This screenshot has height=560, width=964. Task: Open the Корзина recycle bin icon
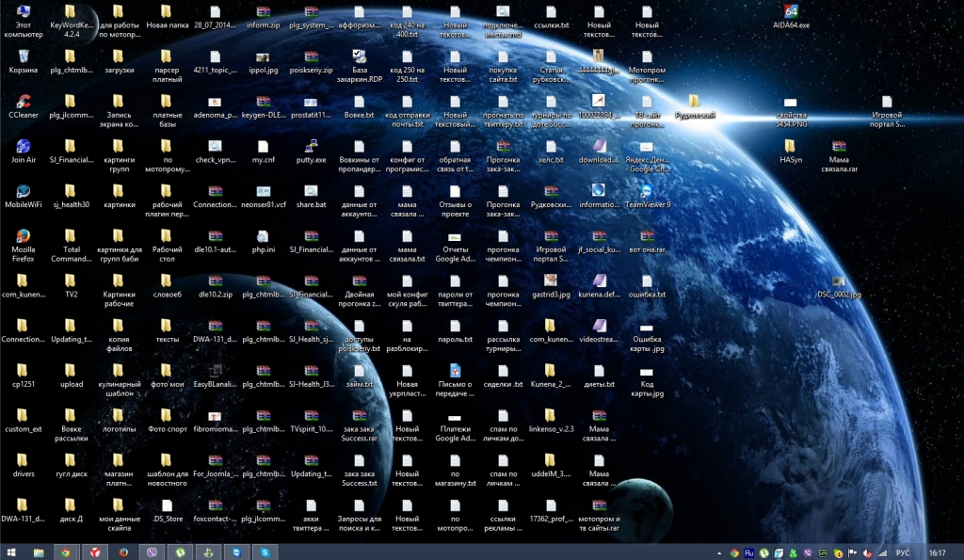click(x=23, y=57)
